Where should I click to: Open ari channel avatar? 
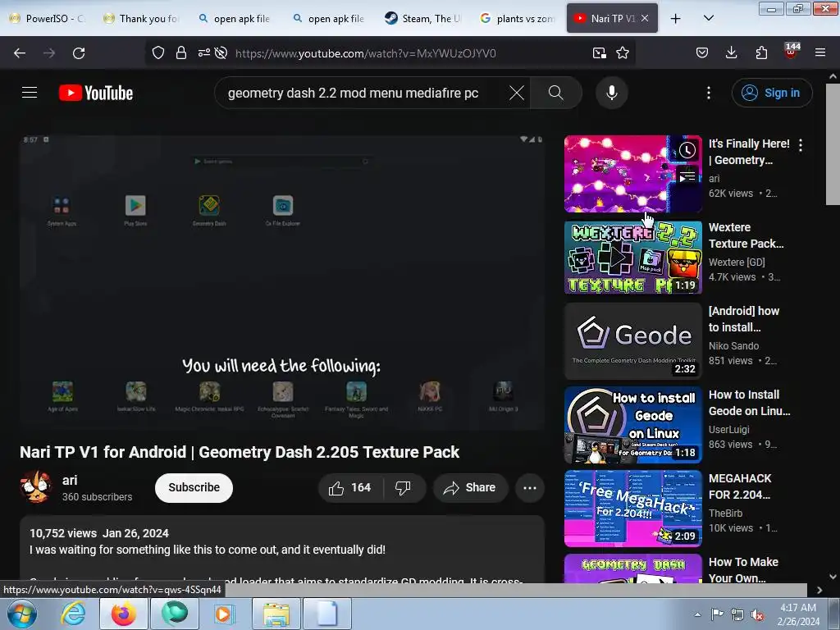[36, 487]
